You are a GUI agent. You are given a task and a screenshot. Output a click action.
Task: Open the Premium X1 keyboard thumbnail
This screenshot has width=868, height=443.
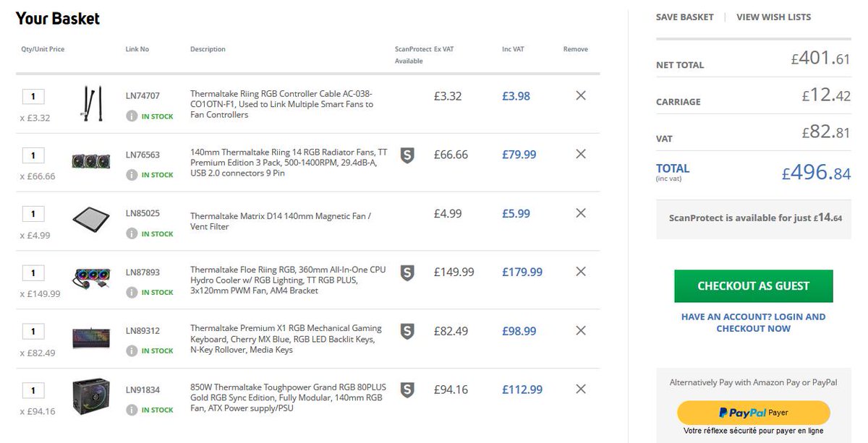click(x=91, y=337)
